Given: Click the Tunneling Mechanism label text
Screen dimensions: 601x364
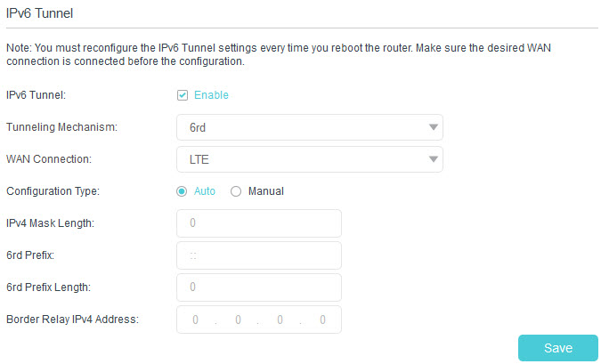Looking at the screenshot, I should (61, 127).
